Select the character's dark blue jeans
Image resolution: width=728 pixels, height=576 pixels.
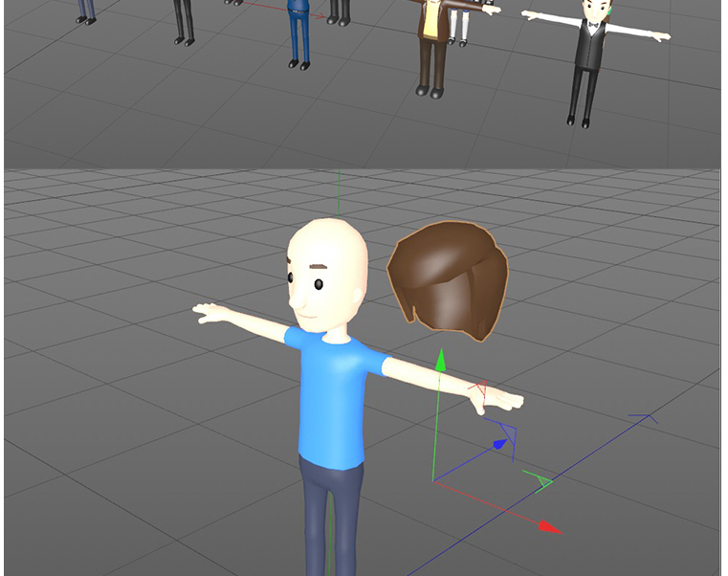coord(331,516)
